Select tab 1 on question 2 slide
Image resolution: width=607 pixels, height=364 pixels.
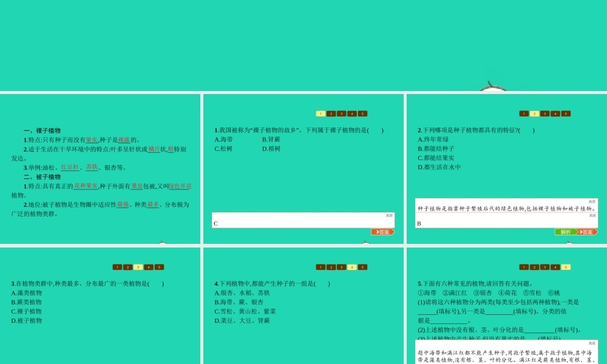[524, 113]
